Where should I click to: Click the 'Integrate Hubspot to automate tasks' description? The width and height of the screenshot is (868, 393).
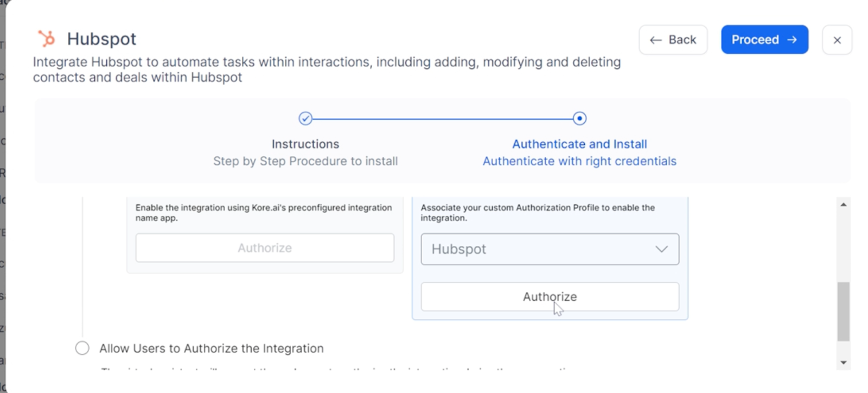point(327,69)
